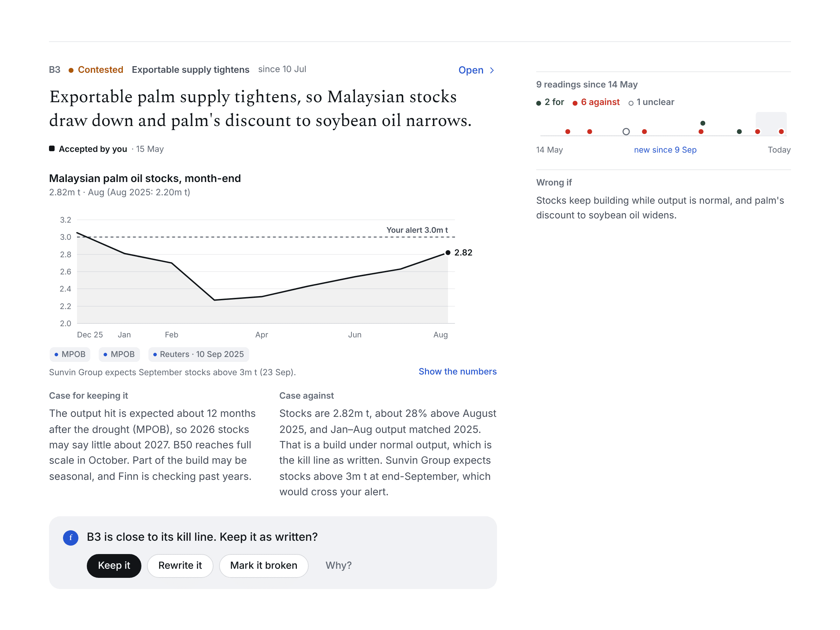The image size is (840, 630).
Task: Click the 'Case against' heading
Action: pos(307,396)
